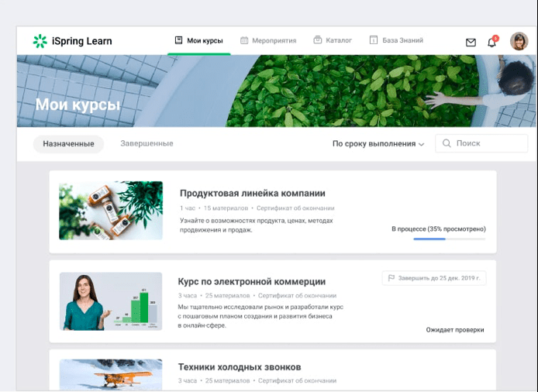Open the mail envelope icon
The width and height of the screenshot is (538, 392).
click(471, 42)
